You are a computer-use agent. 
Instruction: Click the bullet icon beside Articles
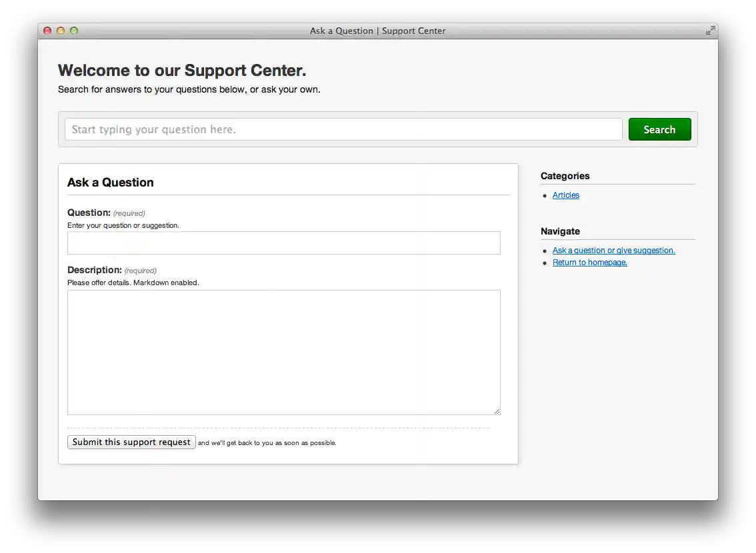tap(545, 195)
